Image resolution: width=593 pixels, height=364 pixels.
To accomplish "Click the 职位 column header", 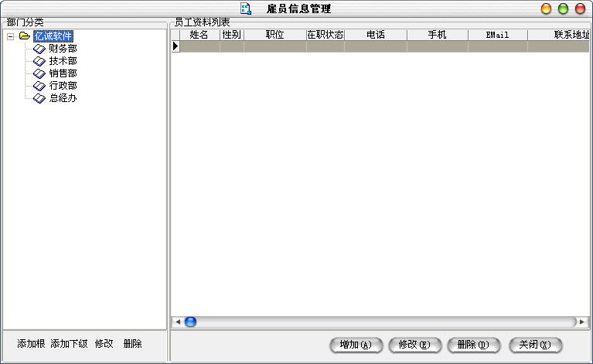I will tap(275, 35).
